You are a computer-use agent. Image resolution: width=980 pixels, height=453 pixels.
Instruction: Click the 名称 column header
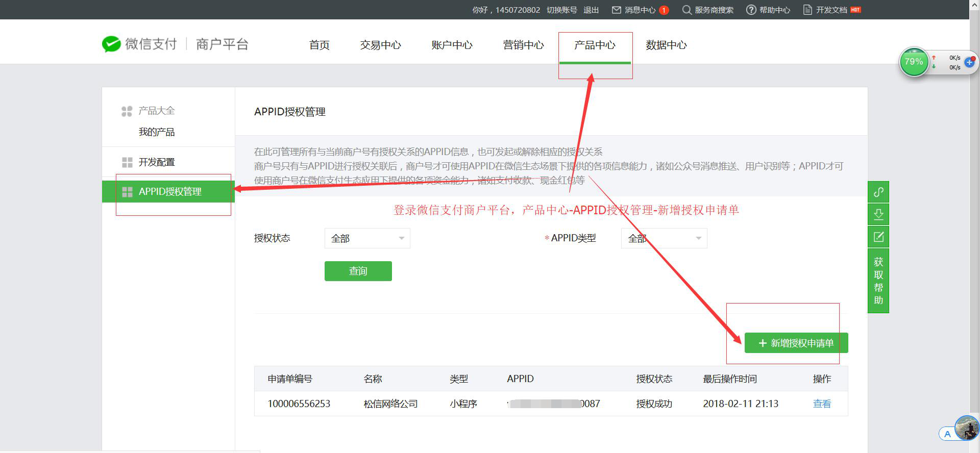pos(373,379)
